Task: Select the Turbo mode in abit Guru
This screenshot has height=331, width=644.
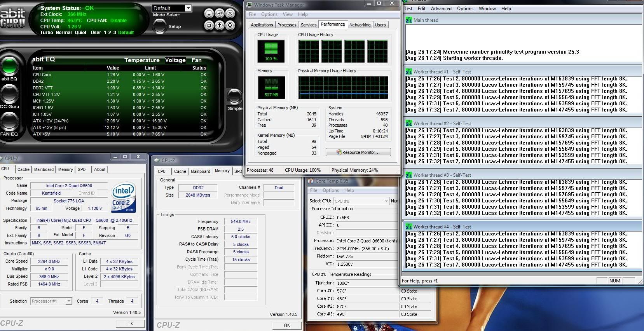Action: (x=47, y=33)
